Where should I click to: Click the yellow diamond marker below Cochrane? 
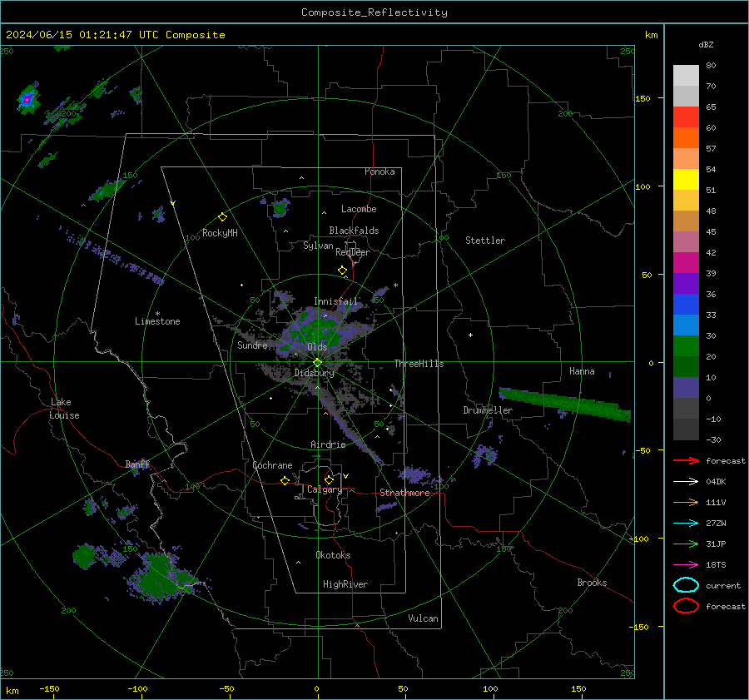(x=285, y=480)
